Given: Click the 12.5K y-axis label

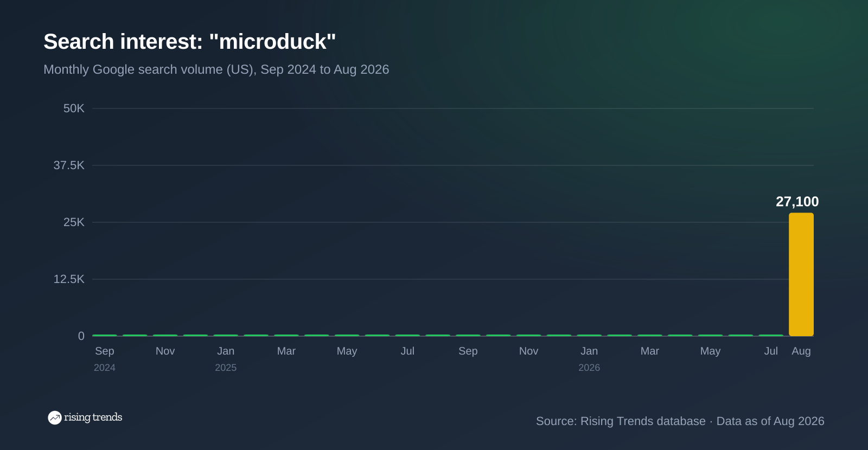Looking at the screenshot, I should click(69, 279).
